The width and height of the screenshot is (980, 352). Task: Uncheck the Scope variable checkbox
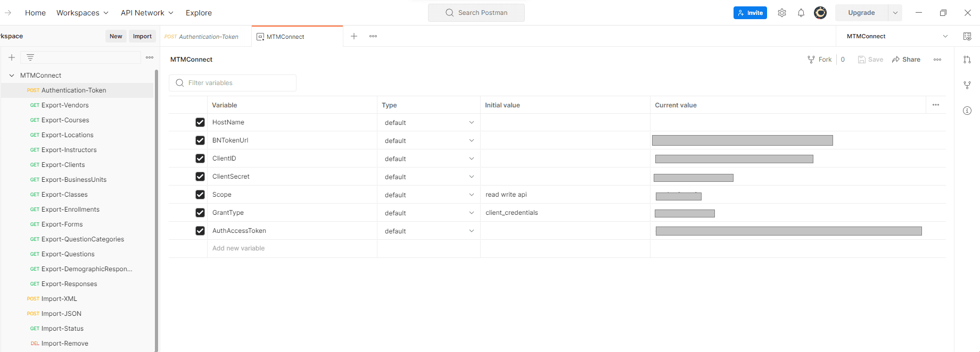(x=200, y=195)
